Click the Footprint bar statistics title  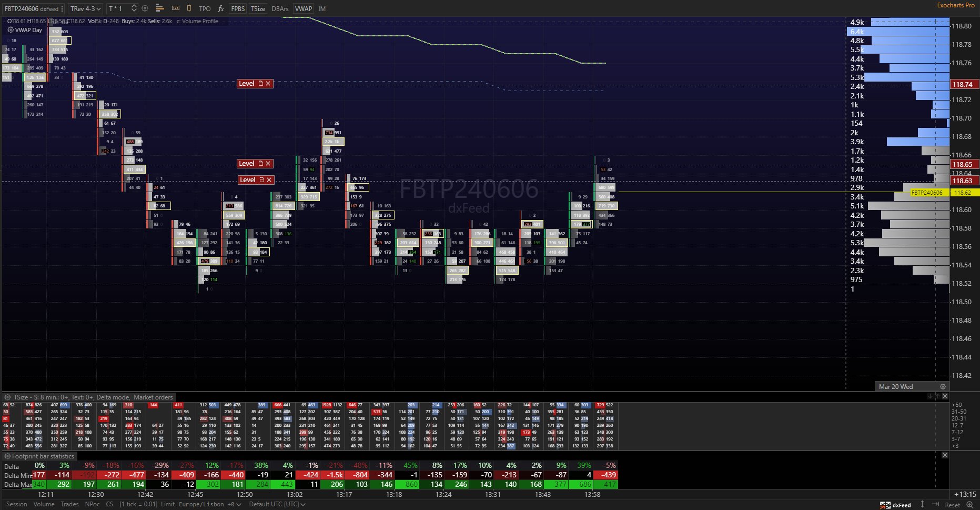click(43, 456)
